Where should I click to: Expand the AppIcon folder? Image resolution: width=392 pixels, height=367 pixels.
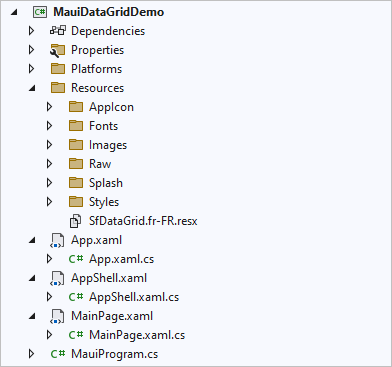point(50,107)
